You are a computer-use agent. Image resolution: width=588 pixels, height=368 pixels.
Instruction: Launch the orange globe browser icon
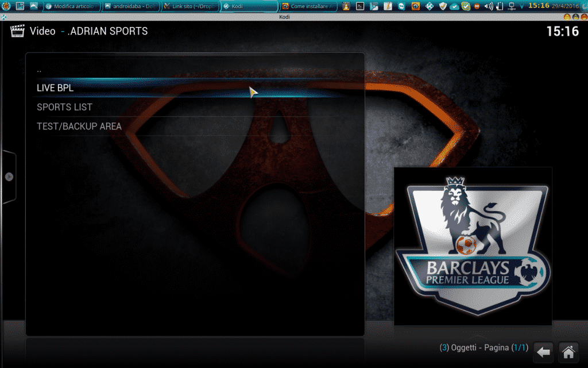[x=416, y=6]
